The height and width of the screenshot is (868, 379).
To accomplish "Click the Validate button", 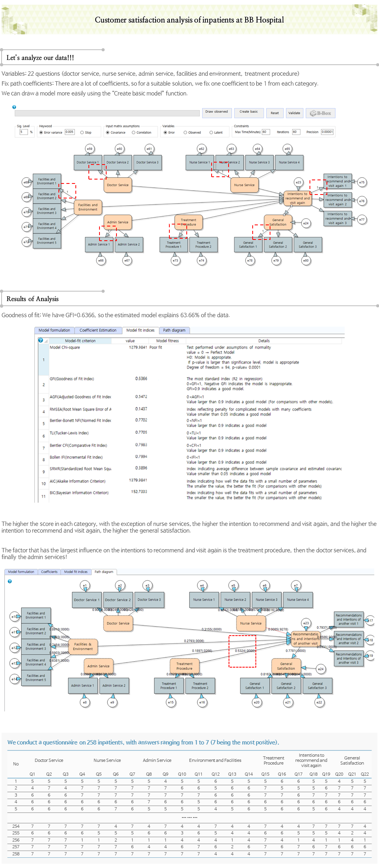I will click(x=294, y=113).
